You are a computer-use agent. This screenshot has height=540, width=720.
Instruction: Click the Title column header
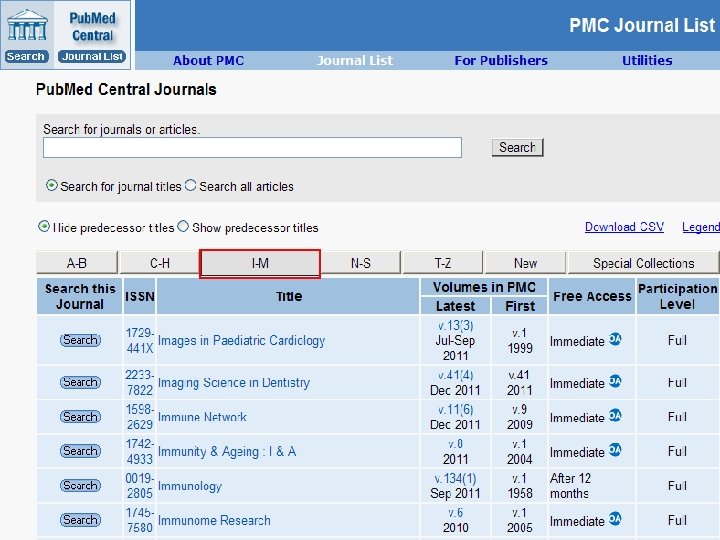tap(289, 297)
